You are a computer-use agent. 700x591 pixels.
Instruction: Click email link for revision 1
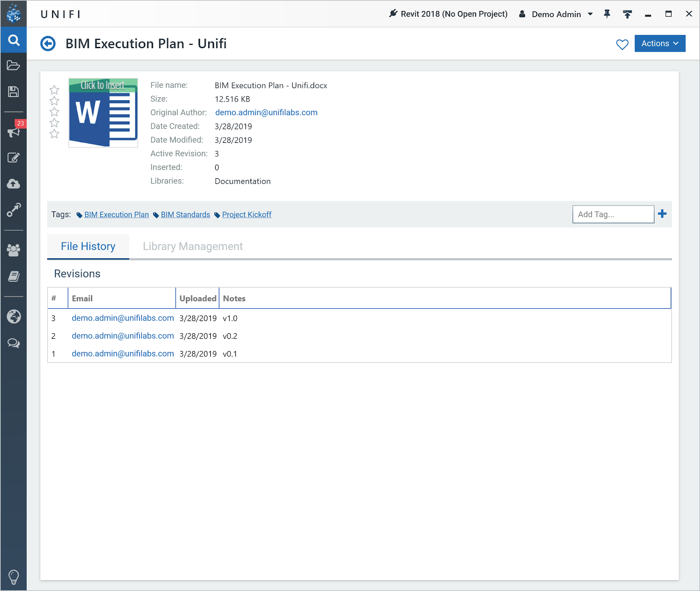point(123,354)
